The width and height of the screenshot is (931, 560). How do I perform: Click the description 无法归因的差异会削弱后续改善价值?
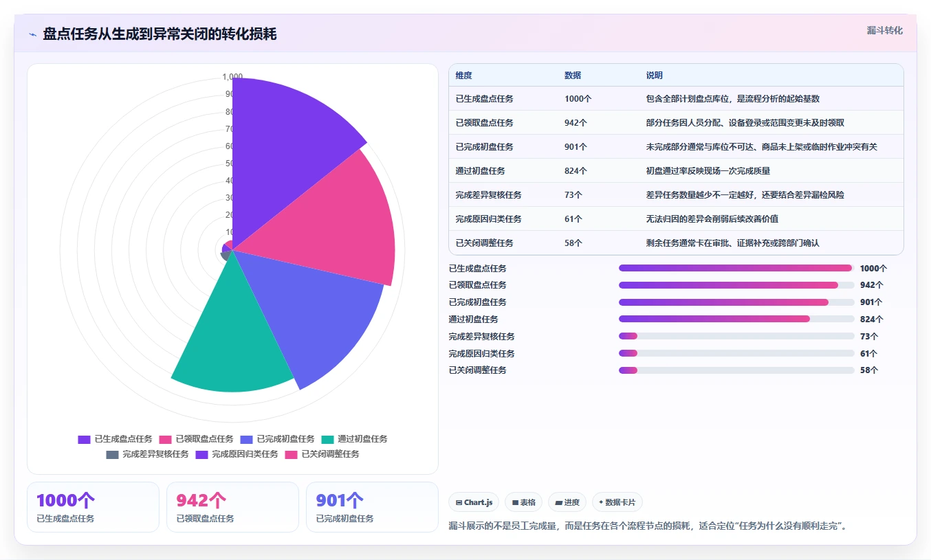pyautogui.click(x=712, y=219)
